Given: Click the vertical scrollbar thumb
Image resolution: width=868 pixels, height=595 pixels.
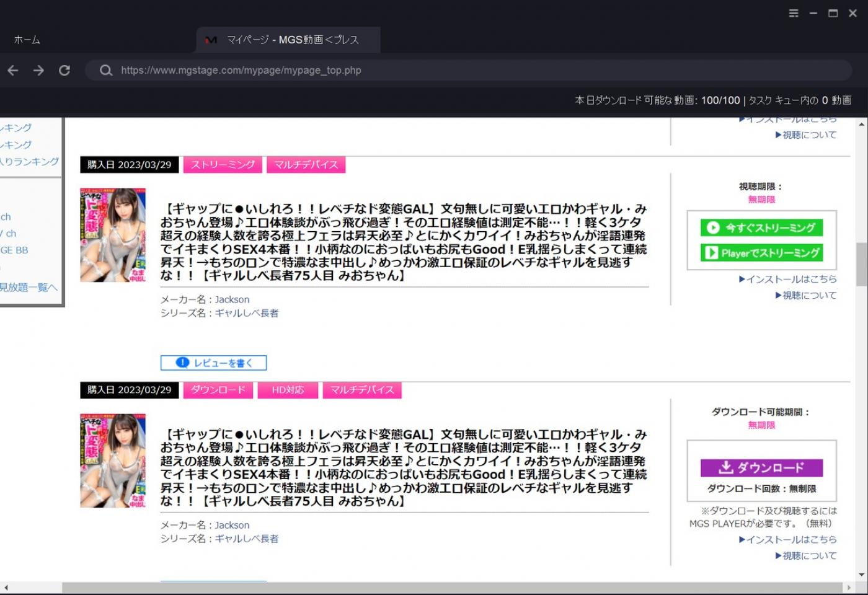Looking at the screenshot, I should pyautogui.click(x=861, y=263).
